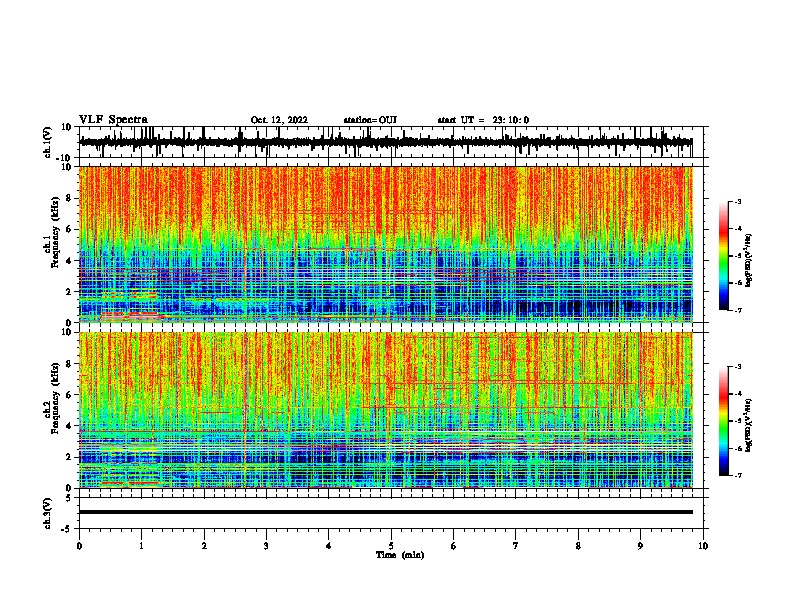The height and width of the screenshot is (612, 792).
Task: Select the ch.2 "Frequency (kHz)" axis label
Action: pos(56,398)
